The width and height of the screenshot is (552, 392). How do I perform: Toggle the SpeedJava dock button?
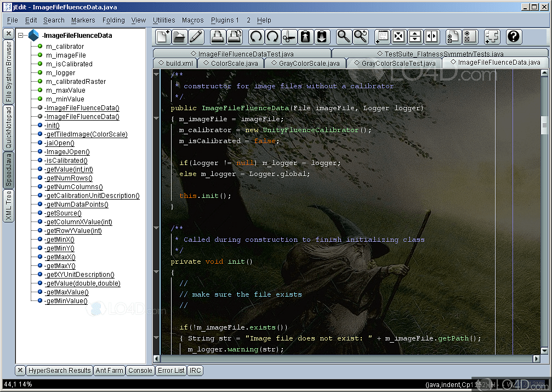[x=9, y=170]
